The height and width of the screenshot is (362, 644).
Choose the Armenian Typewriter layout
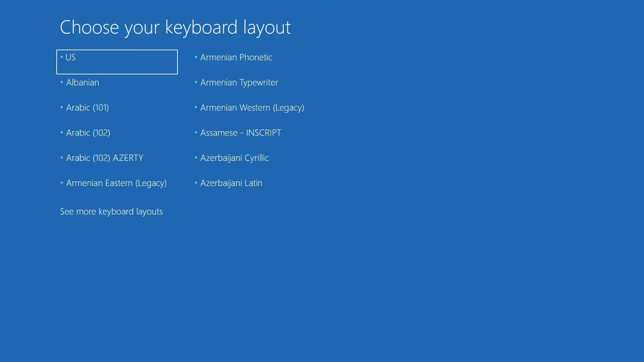tap(239, 82)
